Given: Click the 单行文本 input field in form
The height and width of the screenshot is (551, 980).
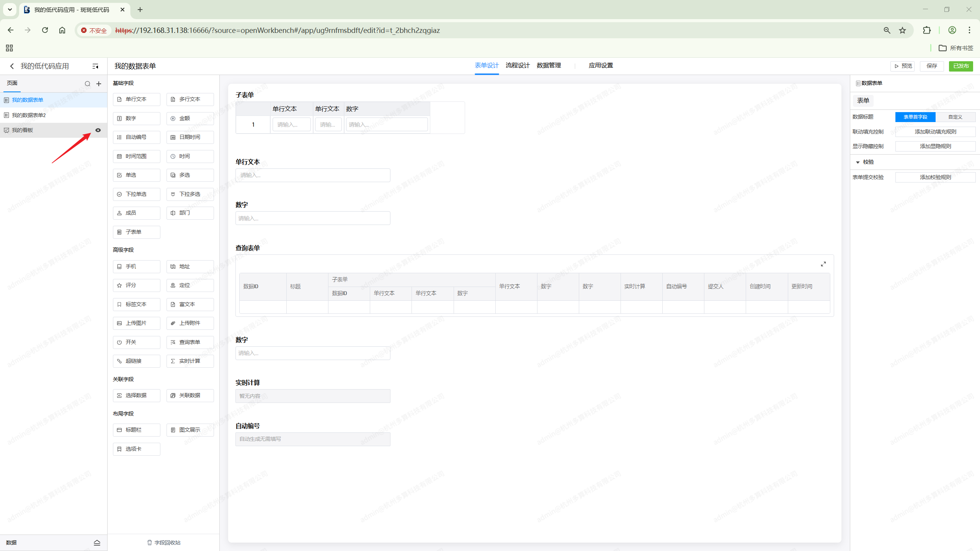Looking at the screenshot, I should coord(313,175).
